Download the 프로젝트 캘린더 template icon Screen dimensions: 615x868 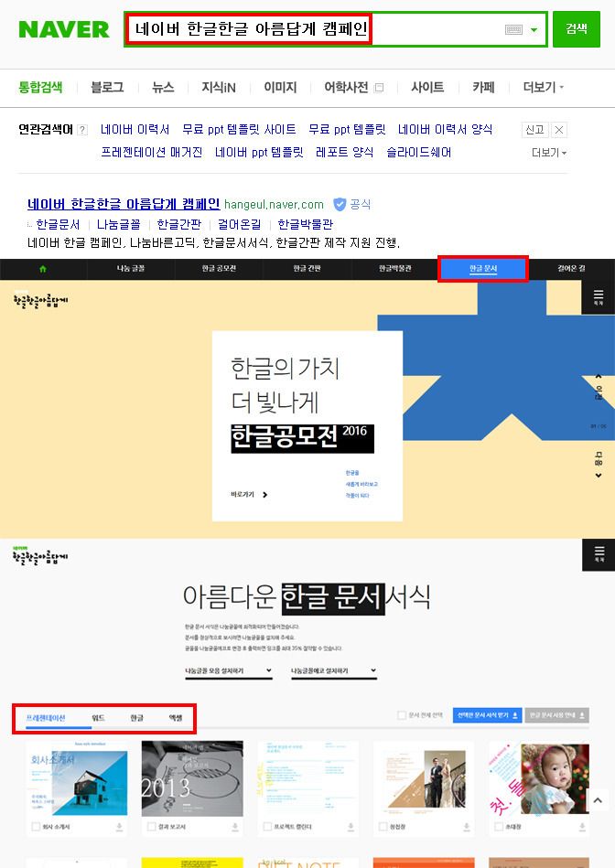(351, 827)
